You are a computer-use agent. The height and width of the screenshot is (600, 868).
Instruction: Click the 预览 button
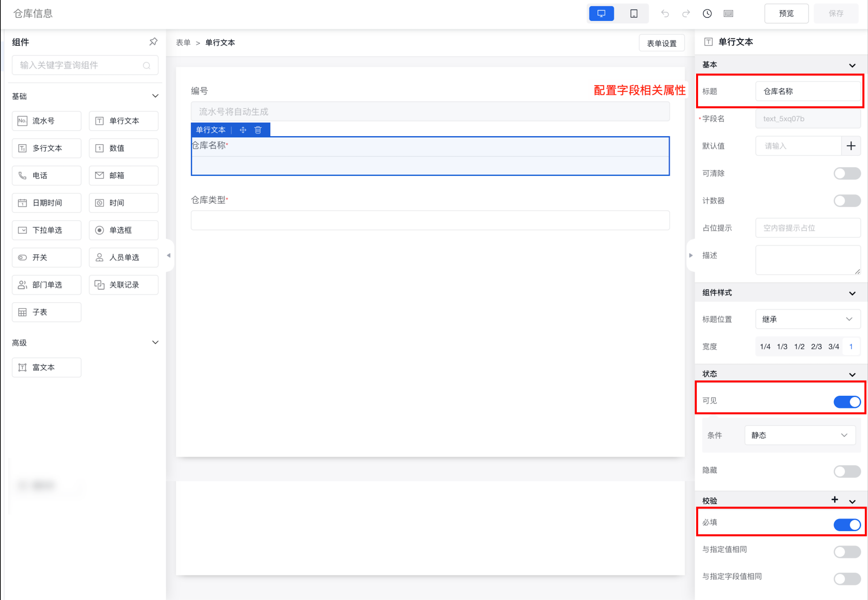[x=786, y=13]
